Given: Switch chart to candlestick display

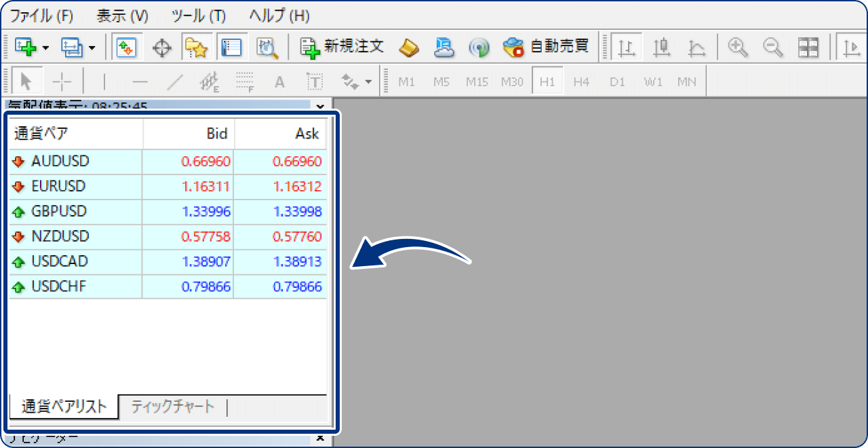Looking at the screenshot, I should coord(661,47).
